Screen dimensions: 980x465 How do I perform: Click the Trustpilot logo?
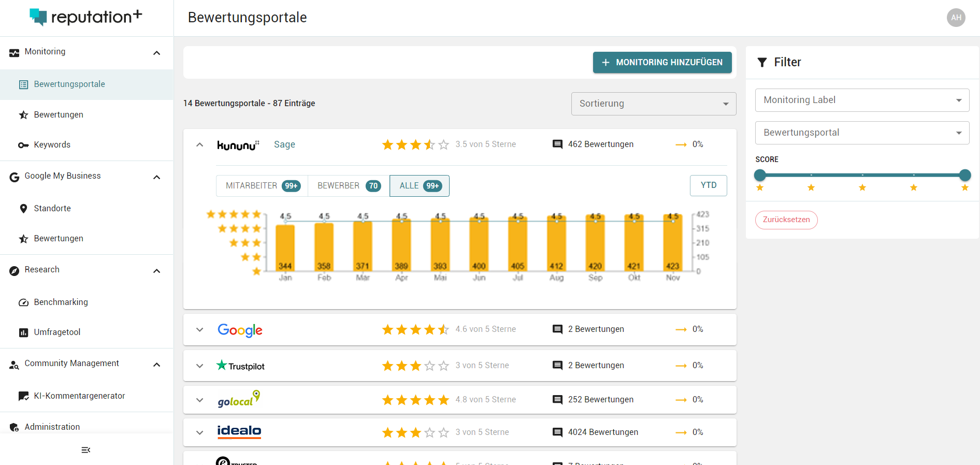coord(240,366)
